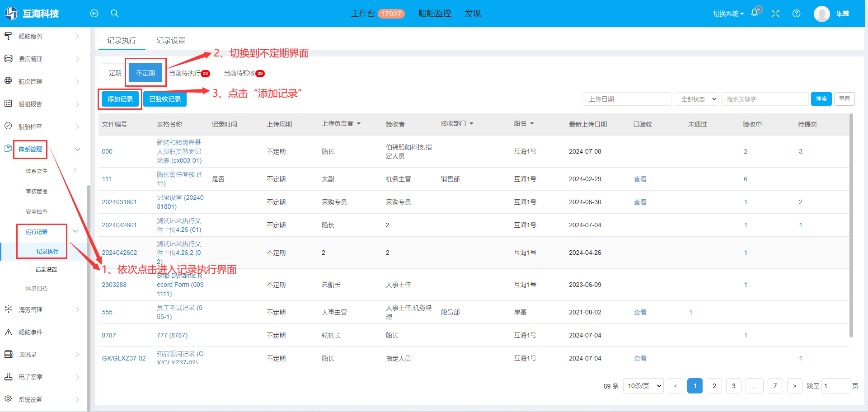Viewport: 868px width, 412px height.
Task: Open 船舶监控 in the top navigation
Action: coord(435,14)
